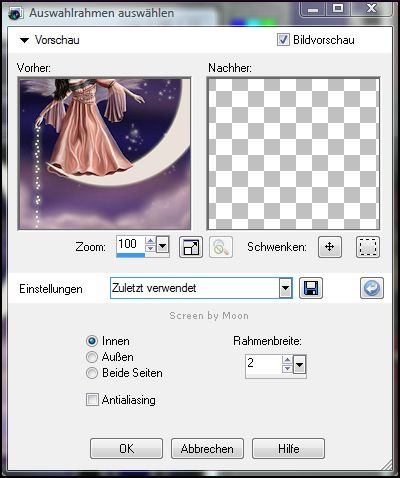Click the dashed selection rectangle icon
This screenshot has width=400, height=478.
coord(368,247)
